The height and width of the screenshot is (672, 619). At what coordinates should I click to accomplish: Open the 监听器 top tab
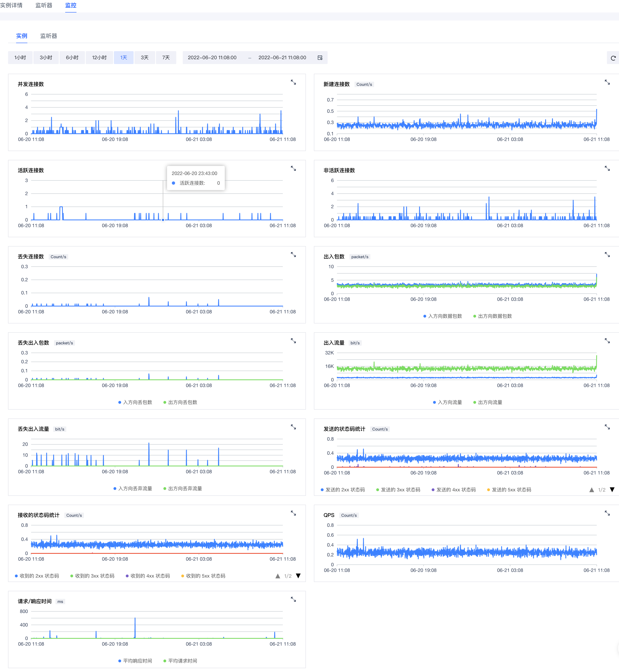click(44, 5)
